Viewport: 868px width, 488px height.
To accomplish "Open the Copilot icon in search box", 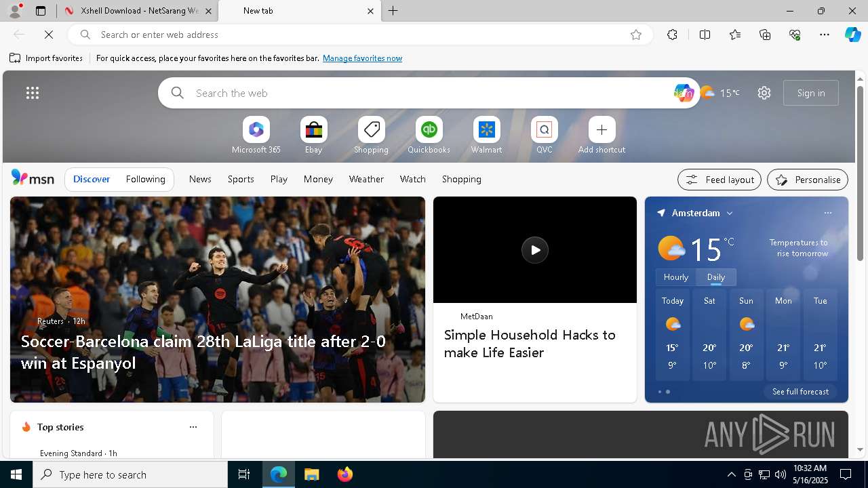I will pyautogui.click(x=684, y=93).
